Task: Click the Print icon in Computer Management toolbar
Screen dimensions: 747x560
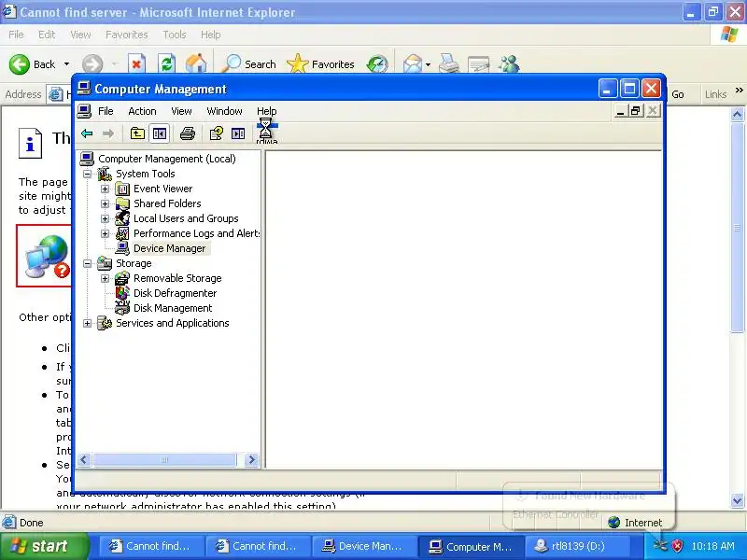Action: click(188, 133)
